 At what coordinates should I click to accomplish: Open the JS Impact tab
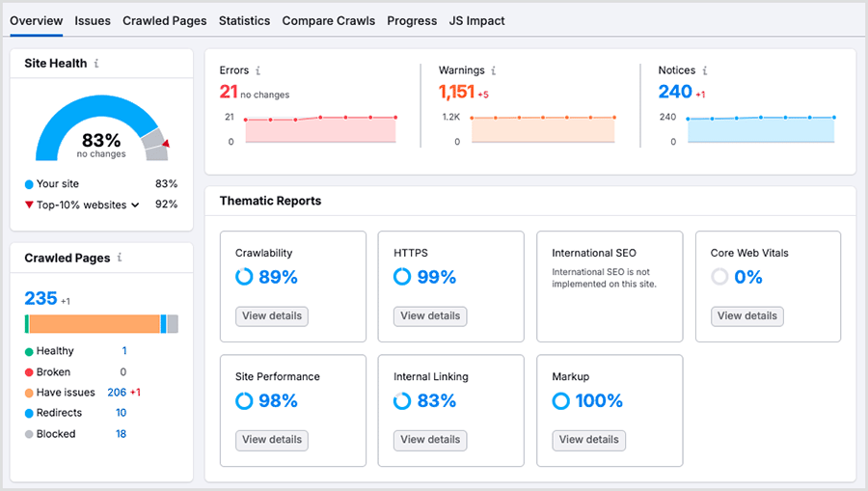click(476, 21)
